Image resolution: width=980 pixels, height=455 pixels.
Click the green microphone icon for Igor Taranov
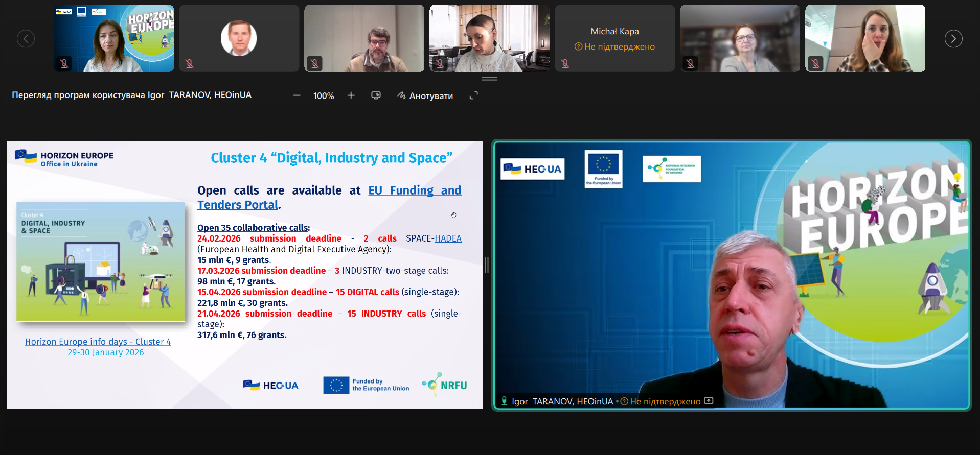[x=504, y=401]
